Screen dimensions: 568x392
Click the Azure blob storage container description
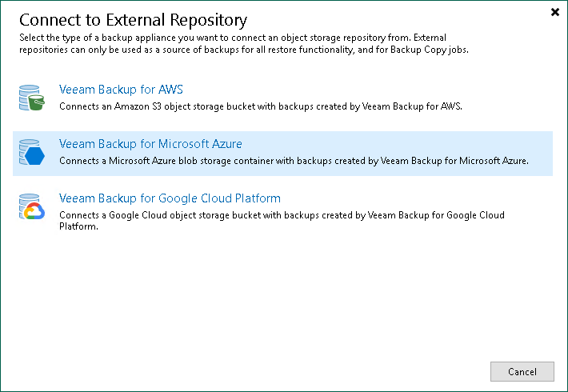tap(294, 161)
